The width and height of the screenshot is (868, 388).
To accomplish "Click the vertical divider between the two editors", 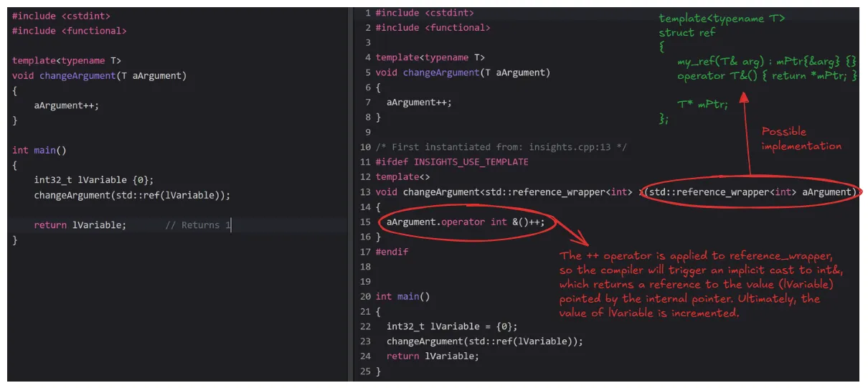I will (x=349, y=194).
